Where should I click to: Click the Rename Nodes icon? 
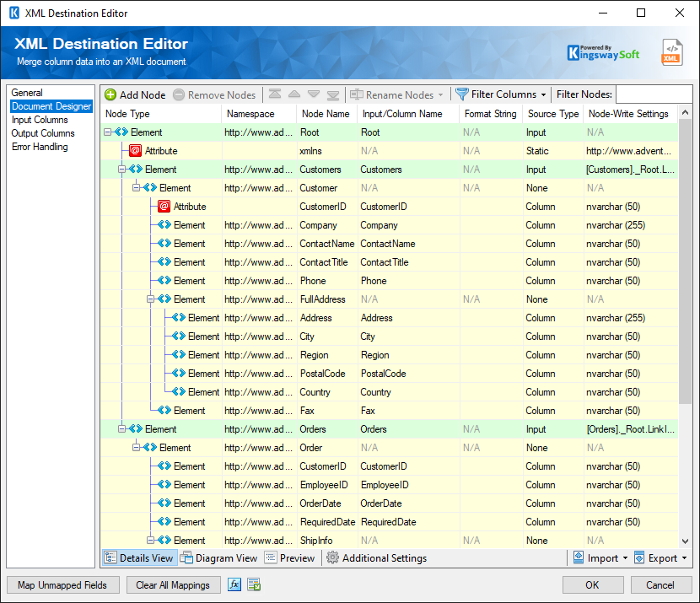pos(358,94)
